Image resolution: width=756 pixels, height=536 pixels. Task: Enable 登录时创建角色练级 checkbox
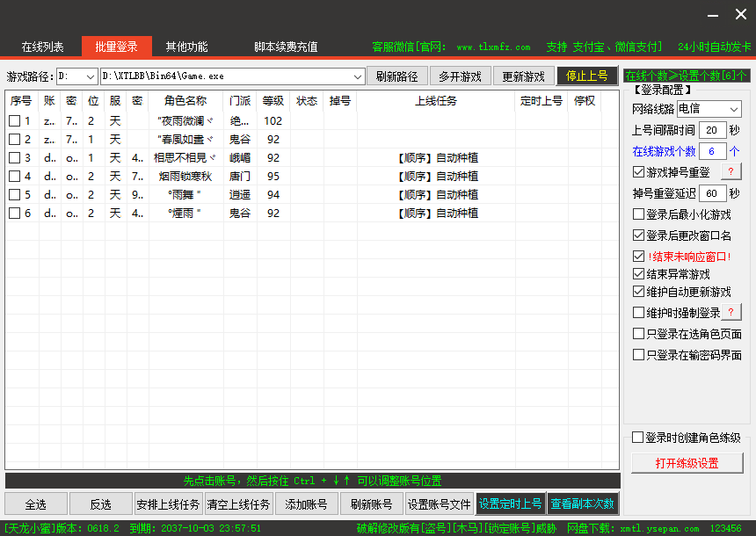[x=637, y=438]
